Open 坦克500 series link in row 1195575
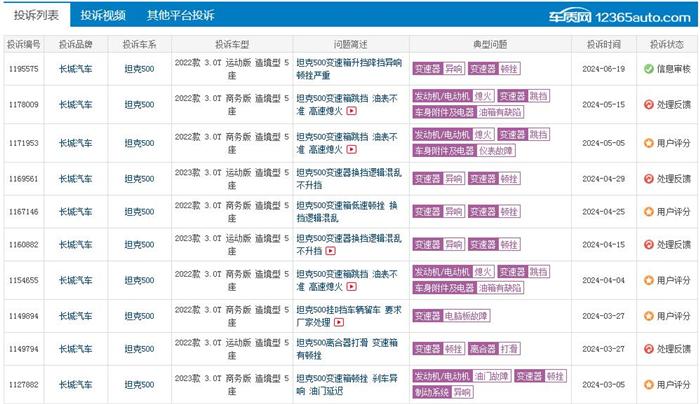This screenshot has height=404, width=700. [x=139, y=69]
